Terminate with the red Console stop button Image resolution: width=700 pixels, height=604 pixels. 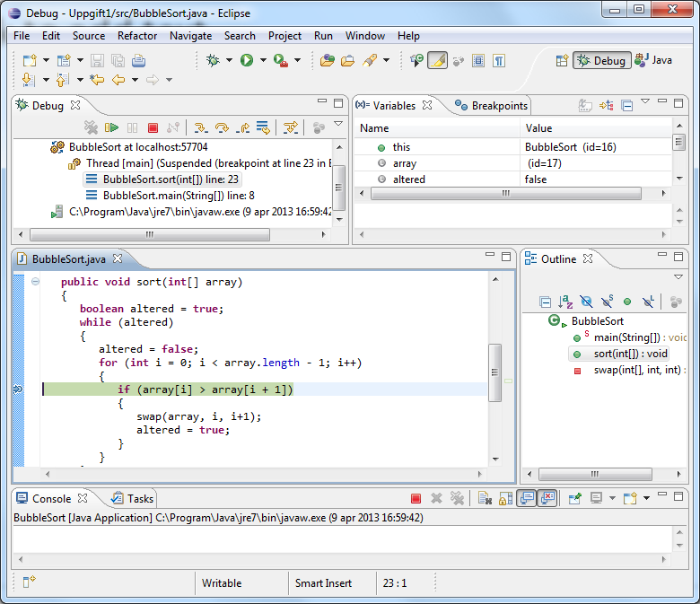click(x=416, y=498)
